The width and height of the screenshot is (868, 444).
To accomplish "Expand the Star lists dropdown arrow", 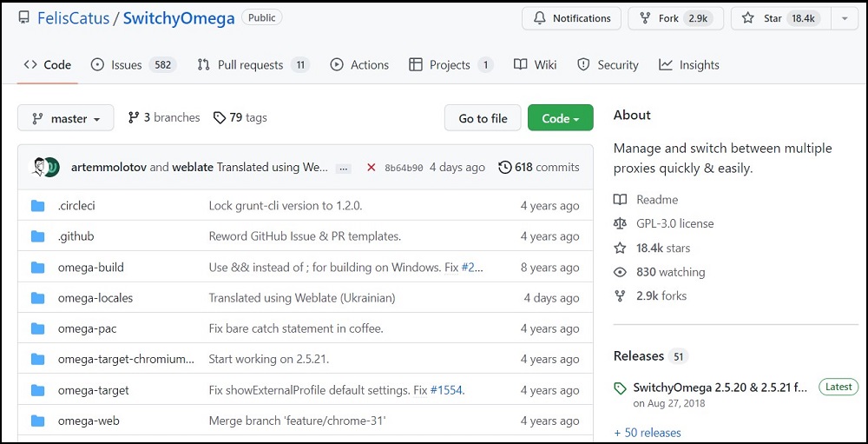I will 845,18.
